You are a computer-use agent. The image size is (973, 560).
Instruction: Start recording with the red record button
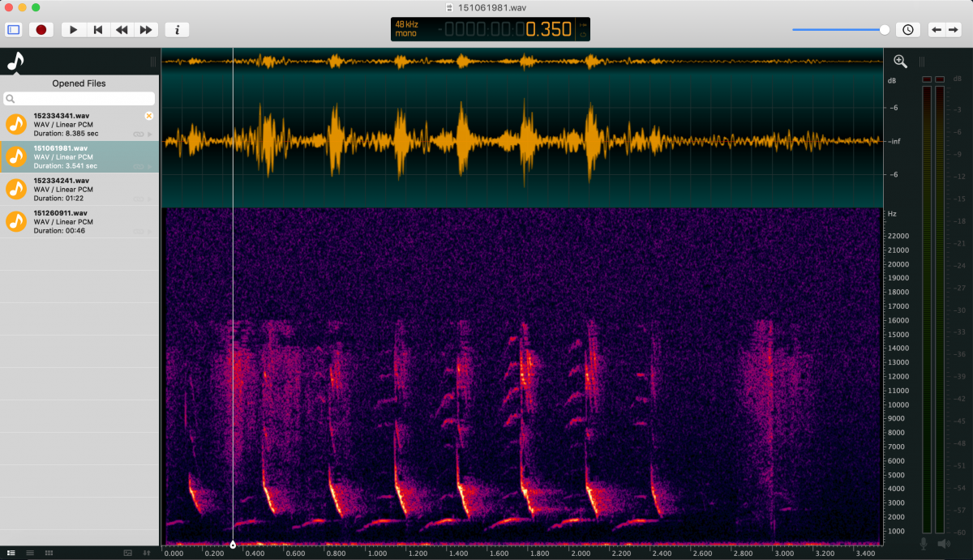(x=41, y=30)
